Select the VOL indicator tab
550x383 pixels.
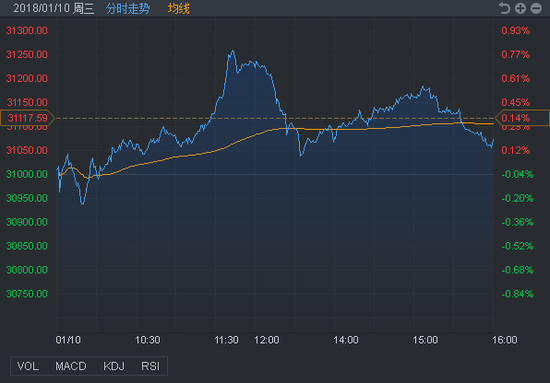pos(28,366)
